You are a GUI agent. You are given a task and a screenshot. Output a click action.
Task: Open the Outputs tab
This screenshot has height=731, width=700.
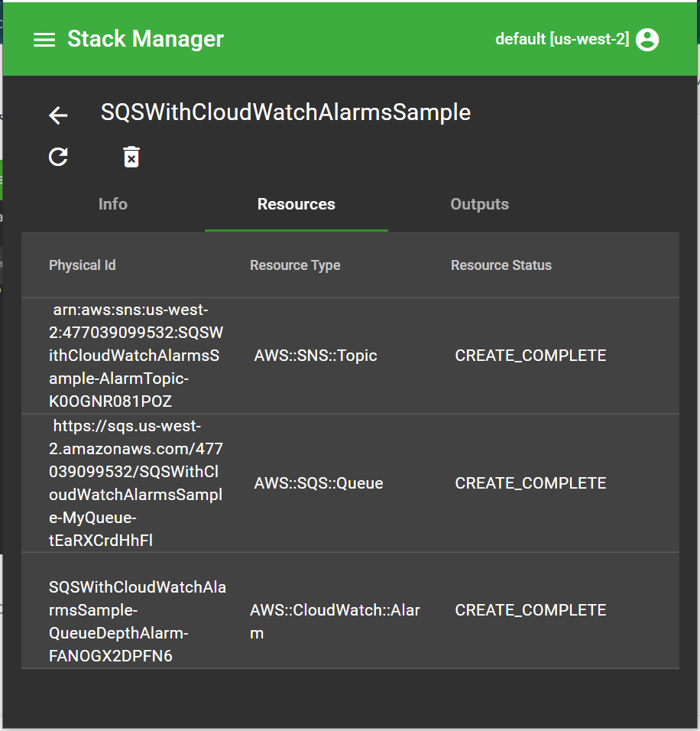(x=479, y=205)
